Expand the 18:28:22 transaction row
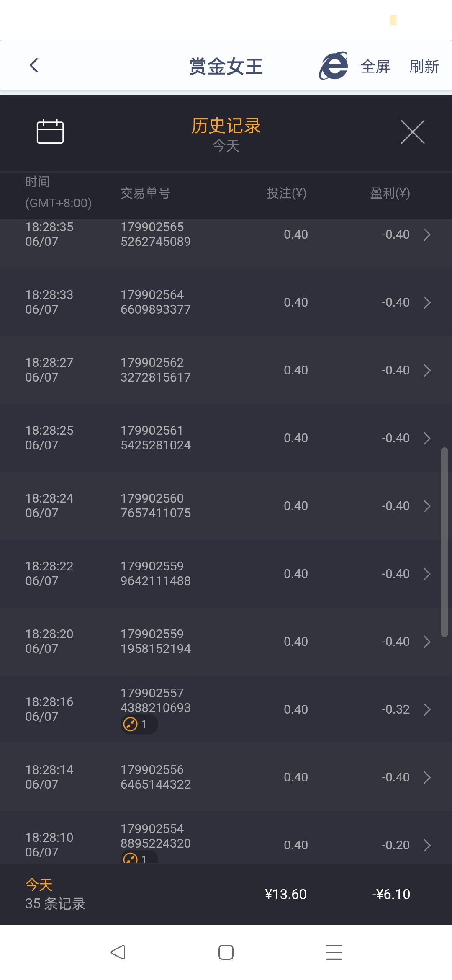Screen dimensions: 452x980 click(x=427, y=574)
